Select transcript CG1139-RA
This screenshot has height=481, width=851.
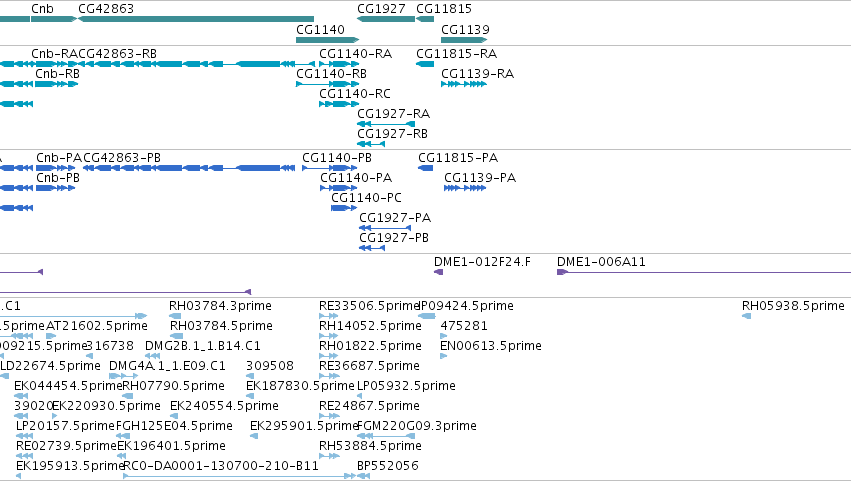[x=464, y=84]
